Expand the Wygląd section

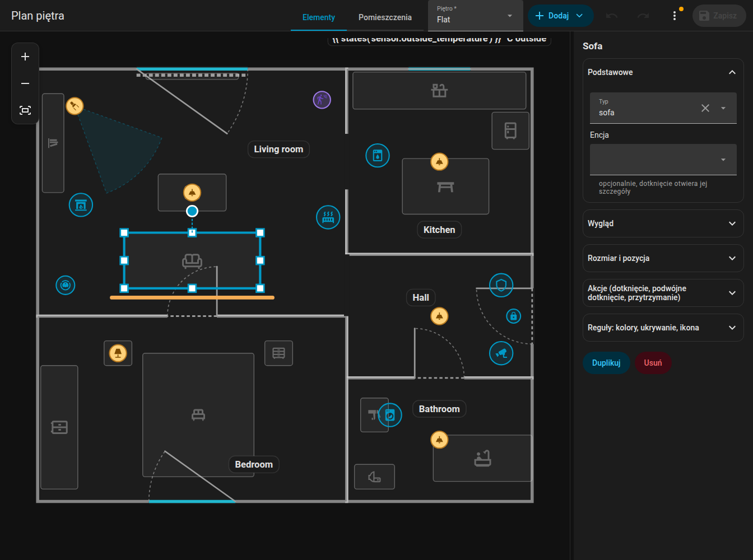tap(663, 223)
